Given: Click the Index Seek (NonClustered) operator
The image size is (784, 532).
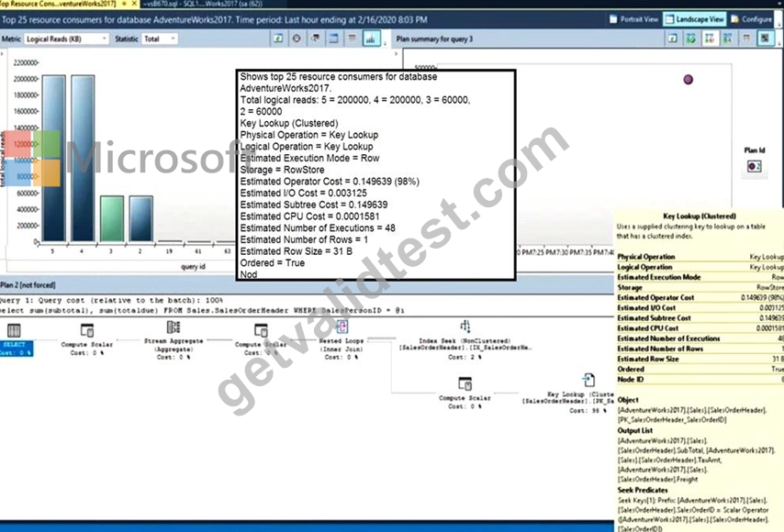Looking at the screenshot, I should [x=465, y=340].
